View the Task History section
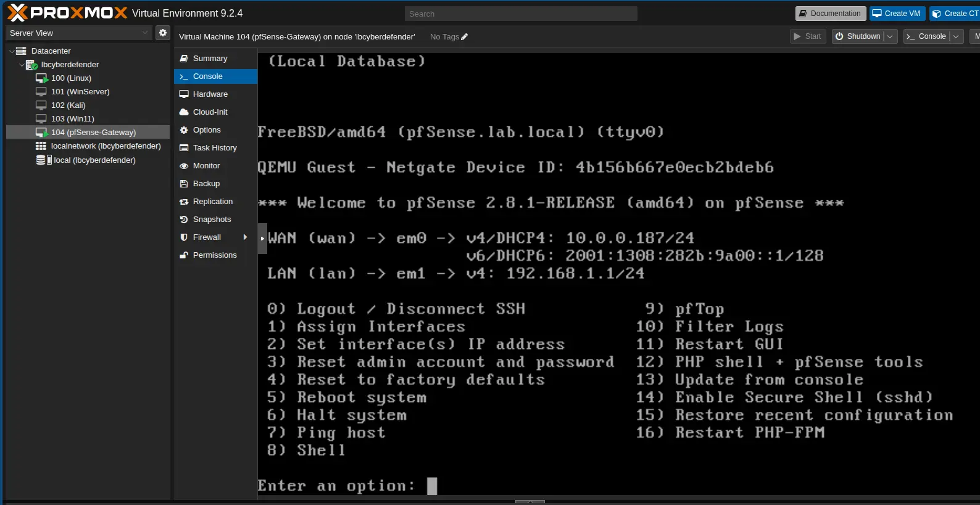Image resolution: width=980 pixels, height=505 pixels. 215,148
